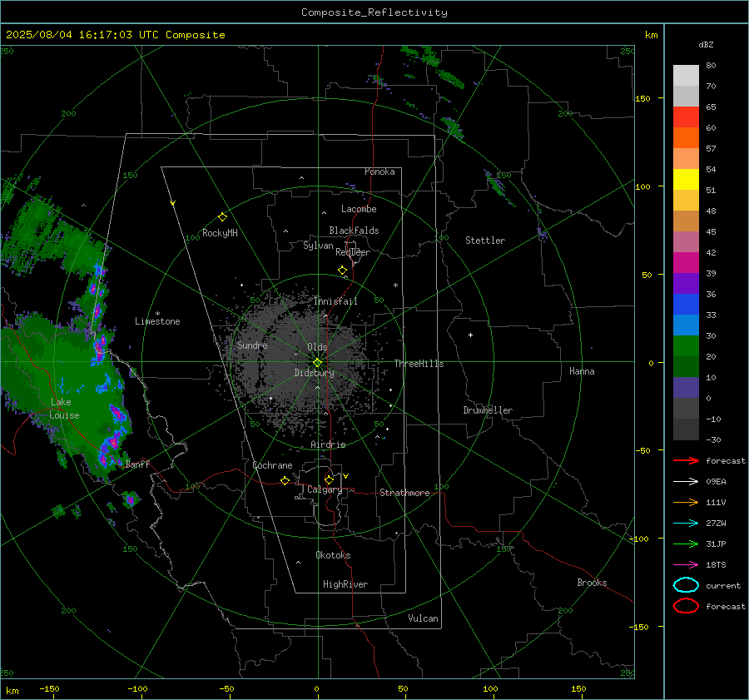Click the Ponoka label
The image size is (749, 700).
[379, 171]
